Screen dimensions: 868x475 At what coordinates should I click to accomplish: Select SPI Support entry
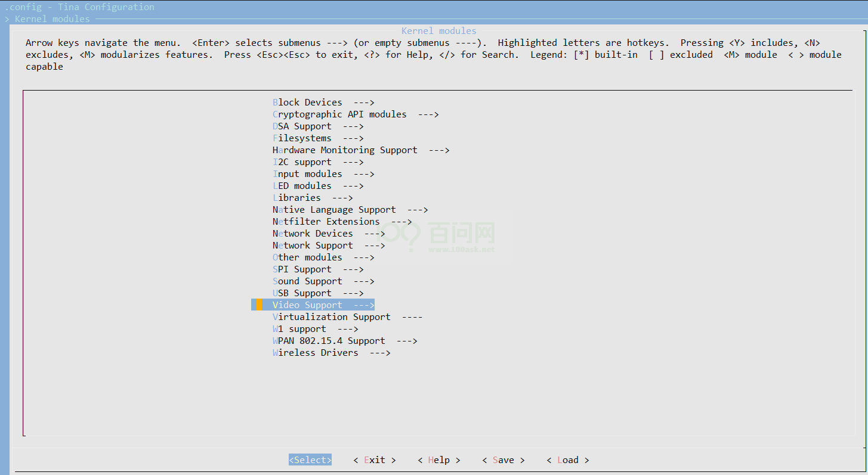click(x=318, y=269)
